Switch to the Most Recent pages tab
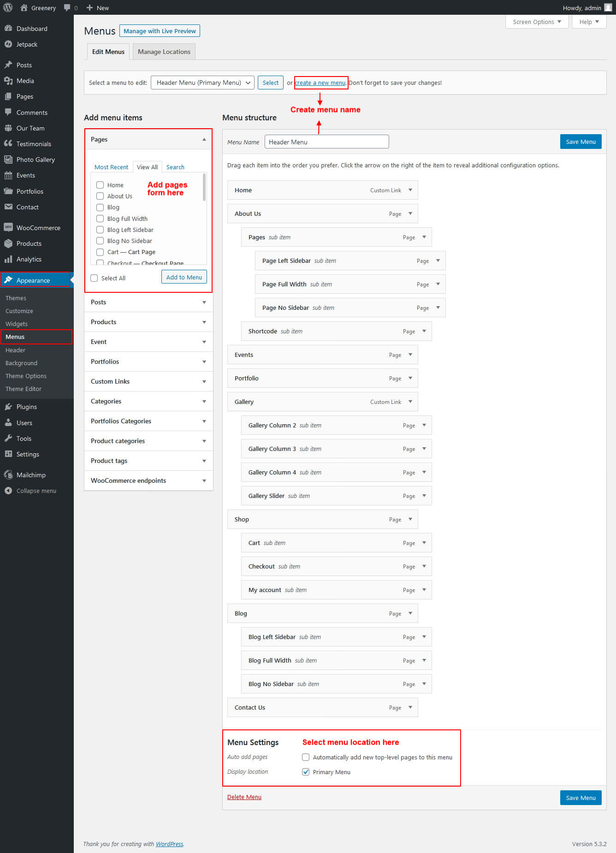 pyautogui.click(x=111, y=167)
